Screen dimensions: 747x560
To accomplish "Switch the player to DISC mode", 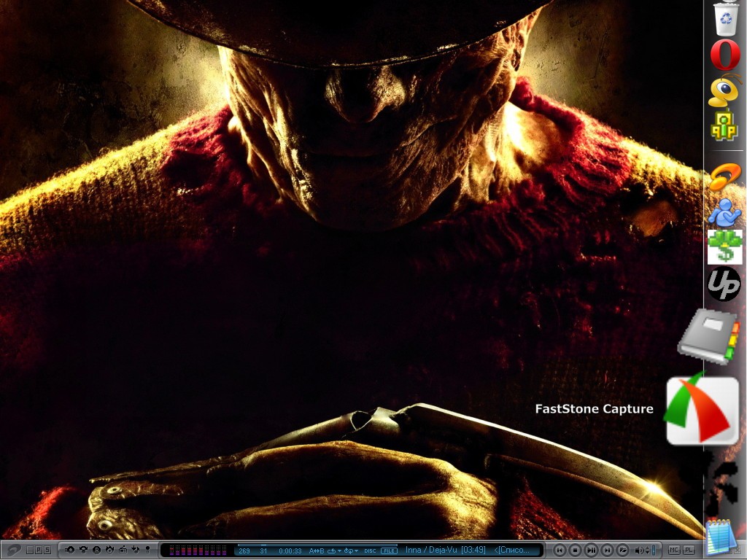I will tap(370, 551).
